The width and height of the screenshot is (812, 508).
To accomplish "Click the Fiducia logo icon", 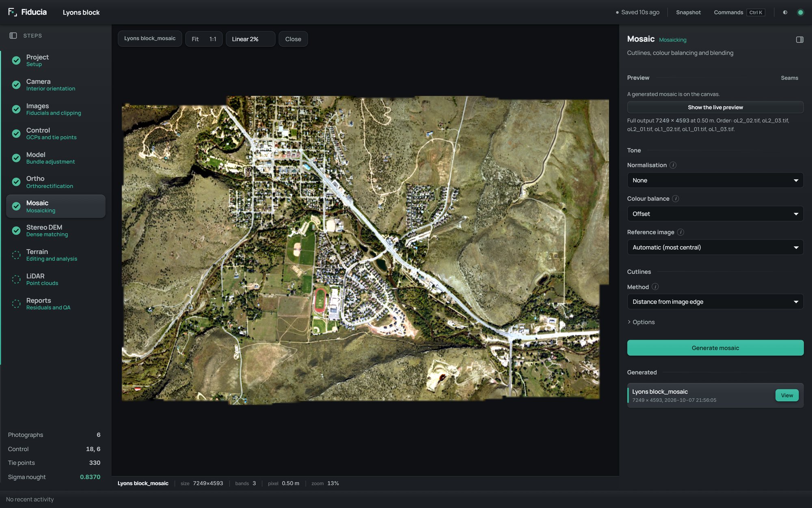I will 12,12.
